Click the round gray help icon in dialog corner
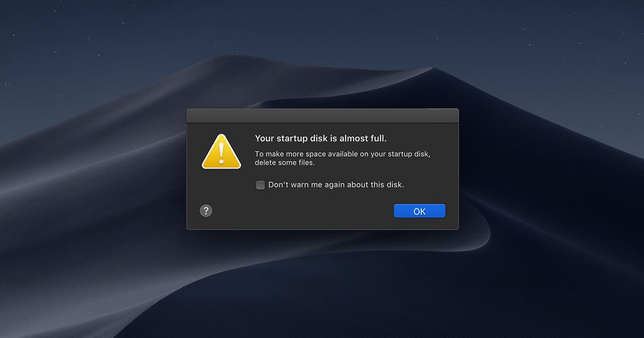The width and height of the screenshot is (644, 338). pos(206,210)
